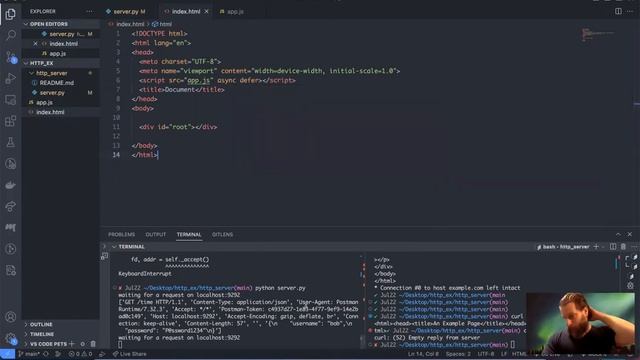Open errors and warnings count in status bar
The width and height of the screenshot is (640, 360).
pos(80,354)
